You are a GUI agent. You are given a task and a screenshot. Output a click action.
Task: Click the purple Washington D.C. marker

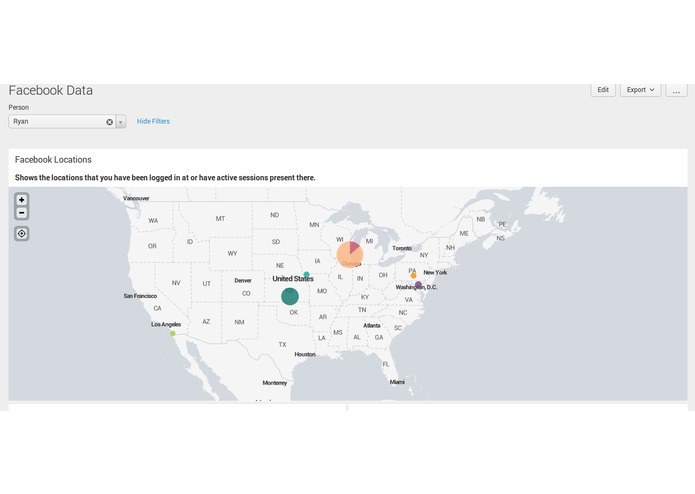click(418, 285)
